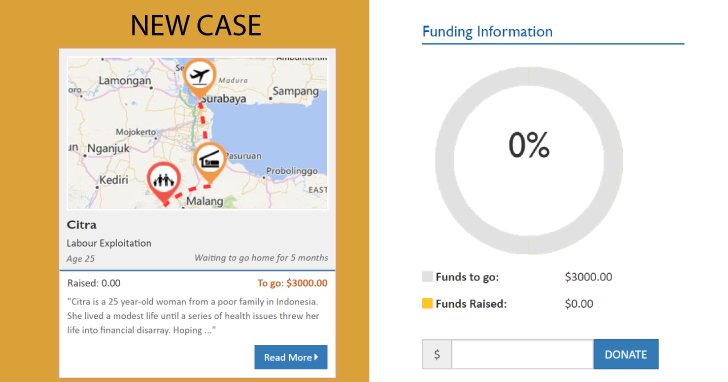Click the Citra story excerpt paragraph
This screenshot has height=382, width=728.
click(193, 316)
